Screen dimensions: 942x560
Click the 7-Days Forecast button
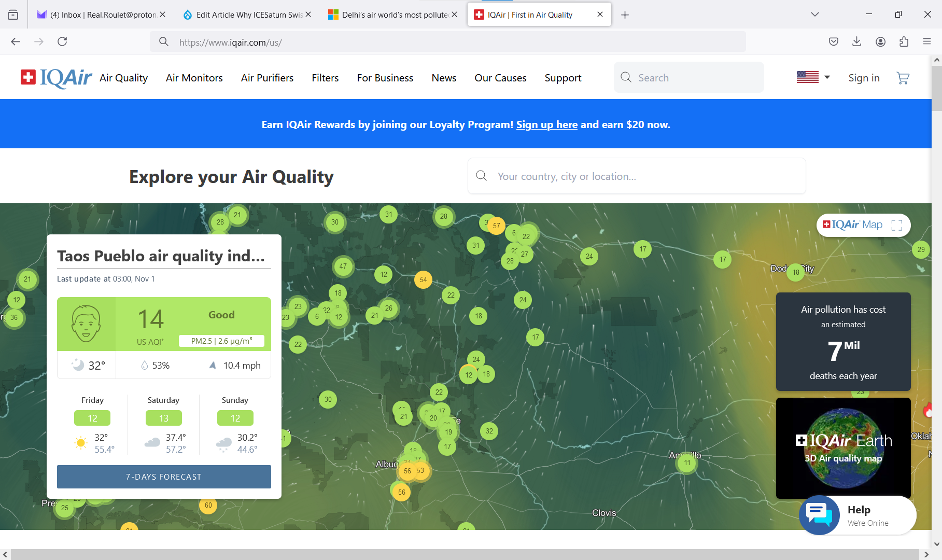pyautogui.click(x=164, y=477)
